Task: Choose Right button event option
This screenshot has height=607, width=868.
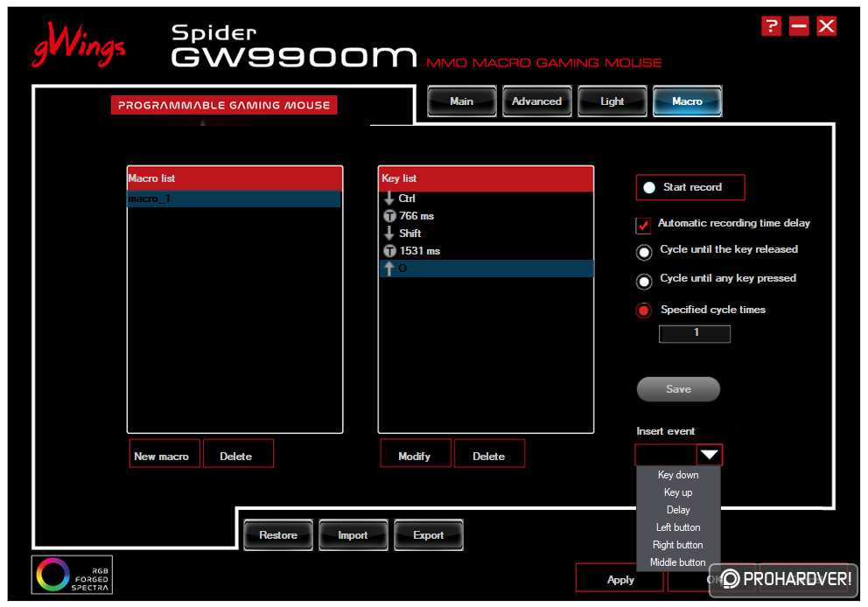Action: tap(678, 545)
